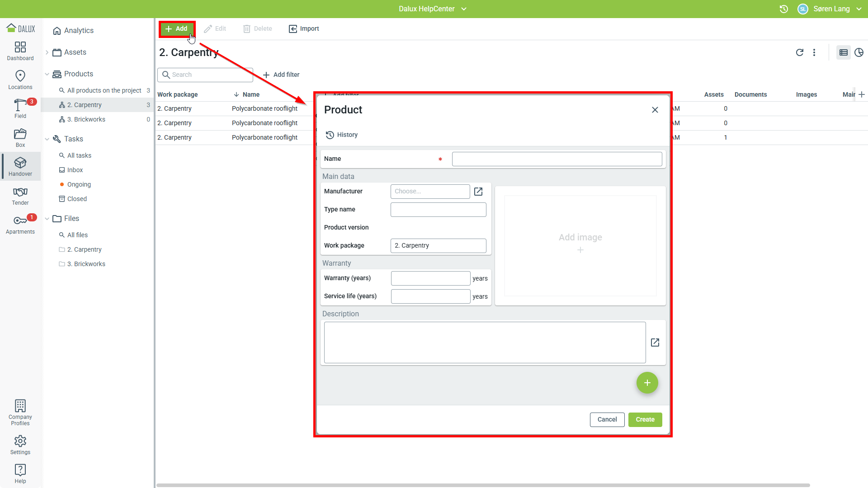This screenshot has height=488, width=868.
Task: Go to Locations in left sidebar
Action: pos(20,80)
